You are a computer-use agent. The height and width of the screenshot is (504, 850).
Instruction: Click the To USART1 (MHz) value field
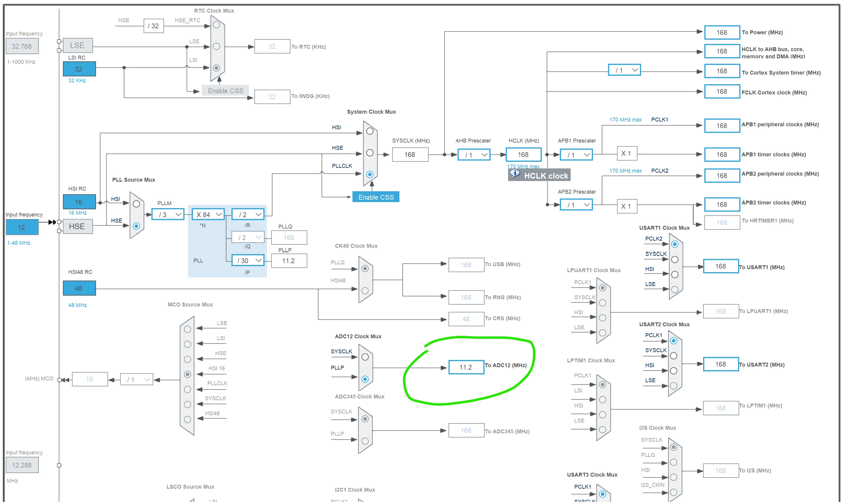(x=721, y=267)
